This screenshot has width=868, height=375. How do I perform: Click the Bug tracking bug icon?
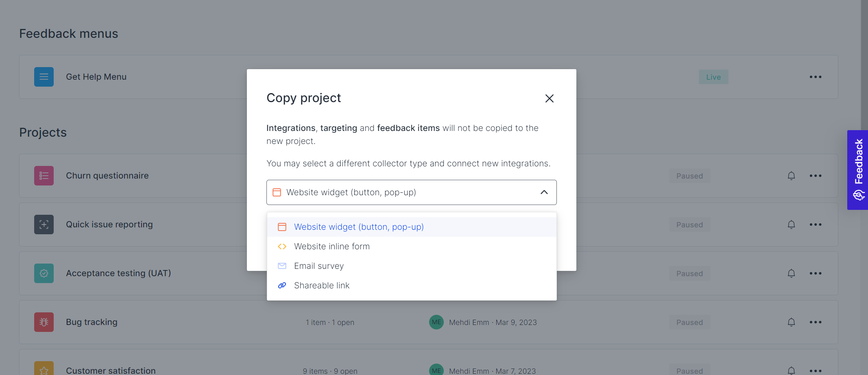tap(44, 322)
